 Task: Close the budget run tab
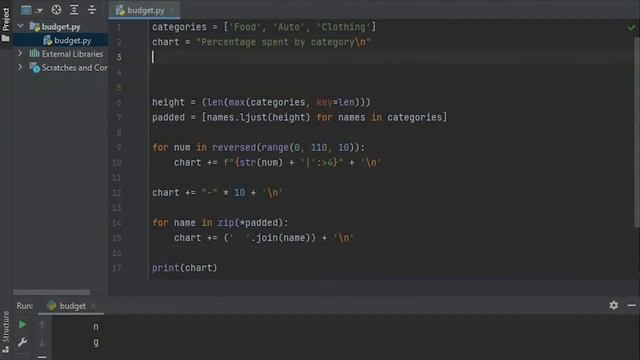[x=93, y=306]
